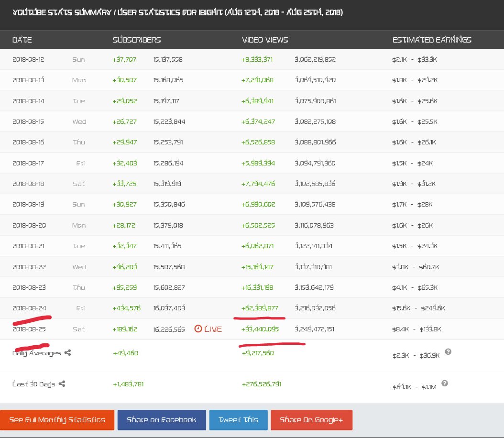Select the SUBSCRIBERS column header

137,40
